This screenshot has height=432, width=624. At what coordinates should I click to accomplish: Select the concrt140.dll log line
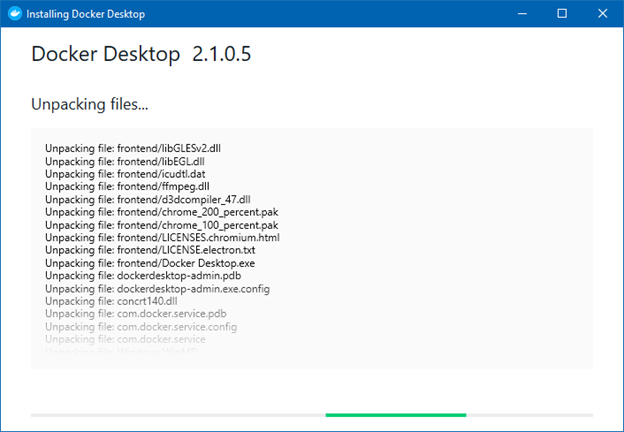tap(111, 301)
